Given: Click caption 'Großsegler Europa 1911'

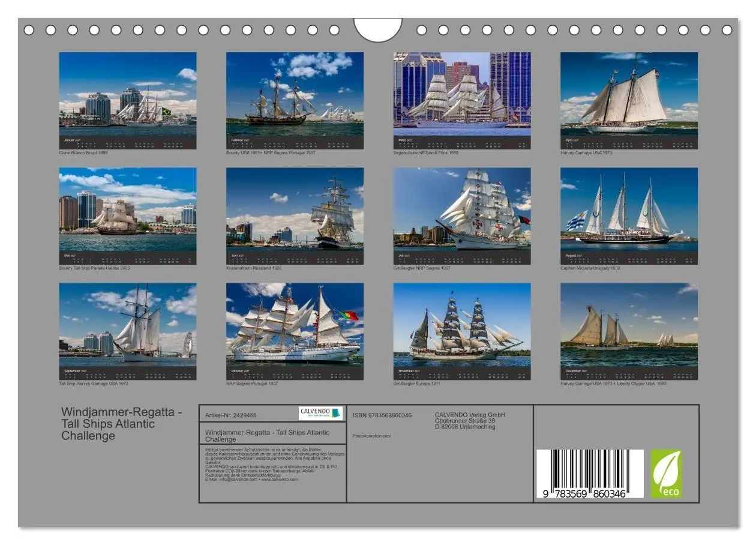Looking at the screenshot, I should [416, 384].
